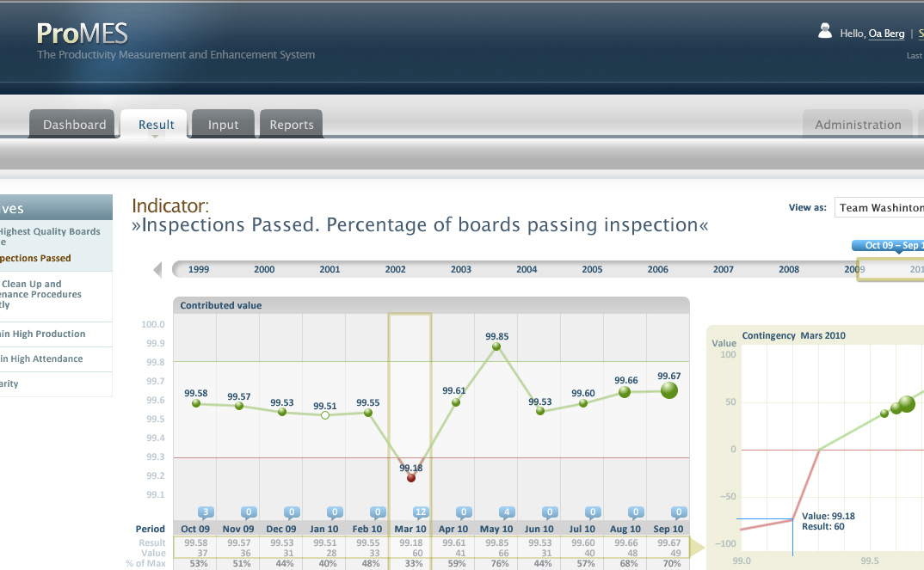Select year 2005 on the timeline

click(592, 270)
